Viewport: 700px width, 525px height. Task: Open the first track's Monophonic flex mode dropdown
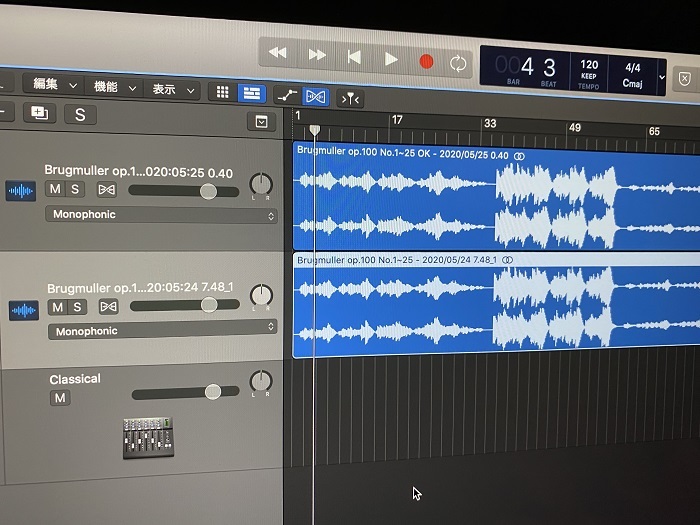(161, 215)
